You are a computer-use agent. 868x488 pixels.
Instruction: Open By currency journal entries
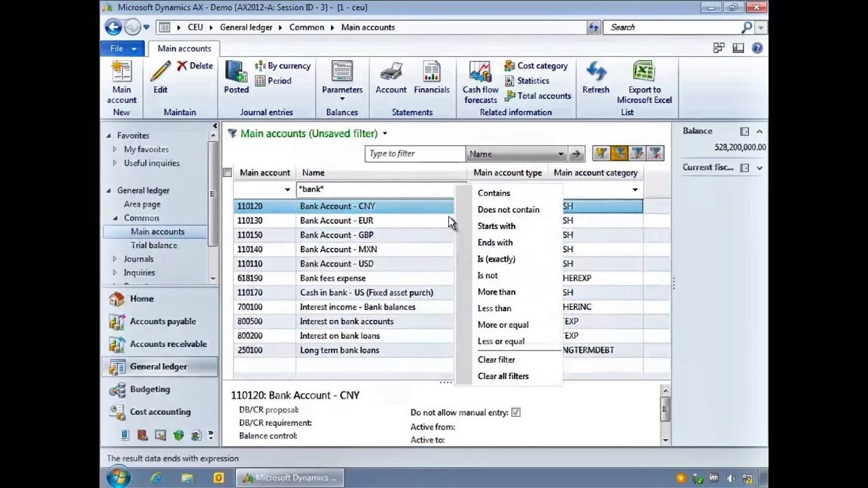click(283, 66)
